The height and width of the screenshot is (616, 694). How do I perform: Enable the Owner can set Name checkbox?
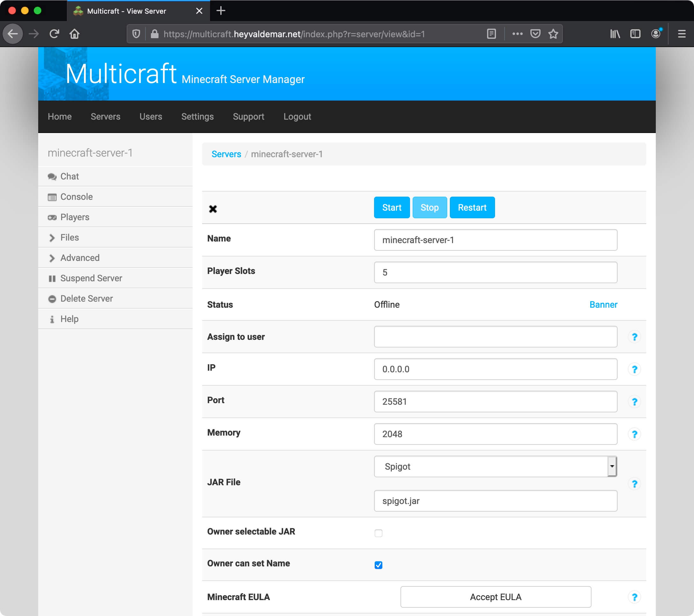point(378,565)
